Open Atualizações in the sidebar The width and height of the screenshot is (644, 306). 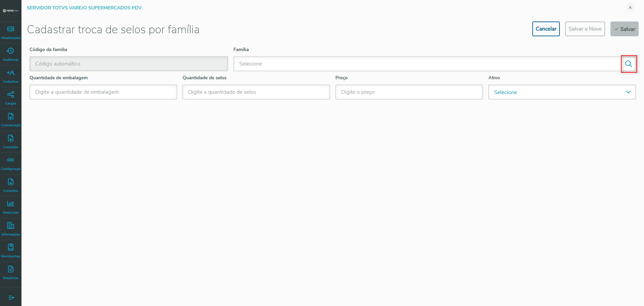coord(11,33)
